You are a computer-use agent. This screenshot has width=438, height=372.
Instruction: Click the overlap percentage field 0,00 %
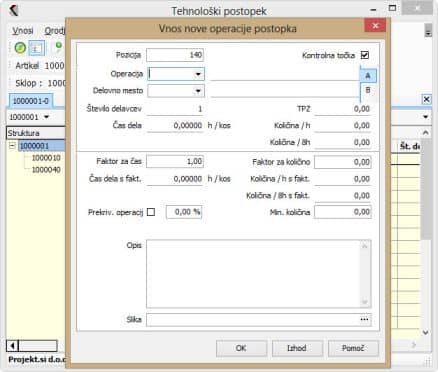184,212
